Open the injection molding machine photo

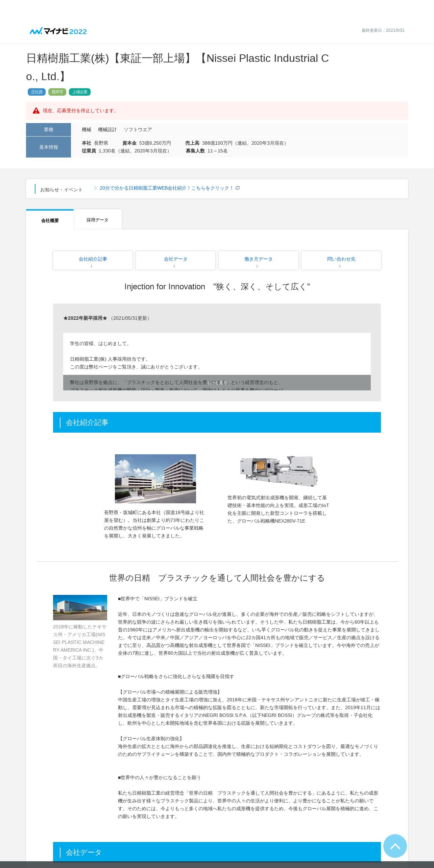(x=279, y=471)
